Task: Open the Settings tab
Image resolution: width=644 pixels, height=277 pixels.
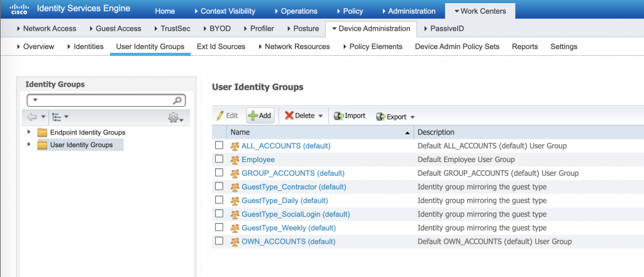Action: point(564,46)
